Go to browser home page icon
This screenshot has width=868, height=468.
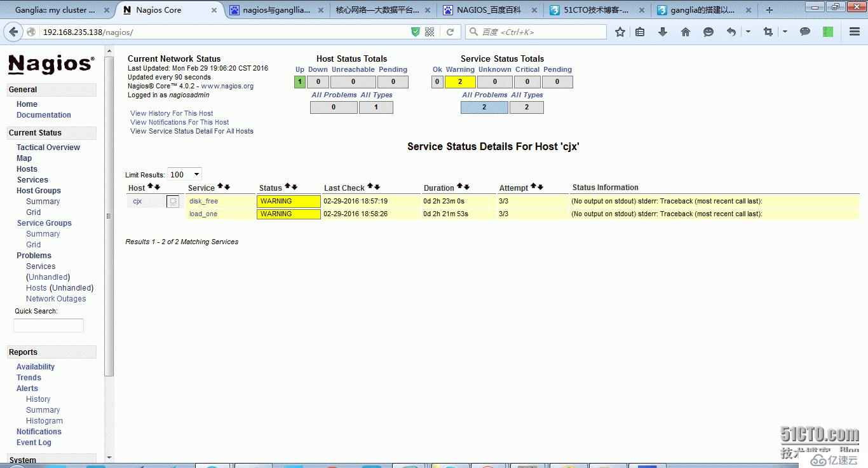(x=685, y=32)
